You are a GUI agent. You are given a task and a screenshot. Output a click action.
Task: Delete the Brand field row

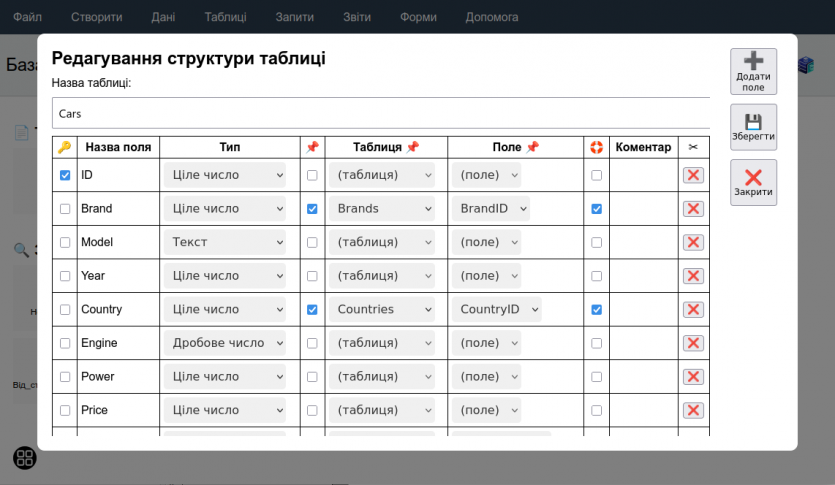tap(693, 209)
